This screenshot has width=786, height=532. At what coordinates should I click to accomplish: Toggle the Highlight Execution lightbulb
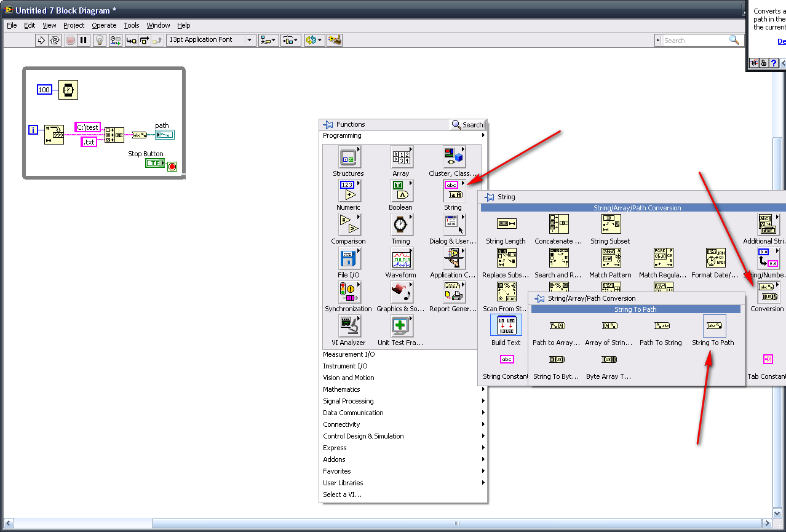(x=99, y=40)
